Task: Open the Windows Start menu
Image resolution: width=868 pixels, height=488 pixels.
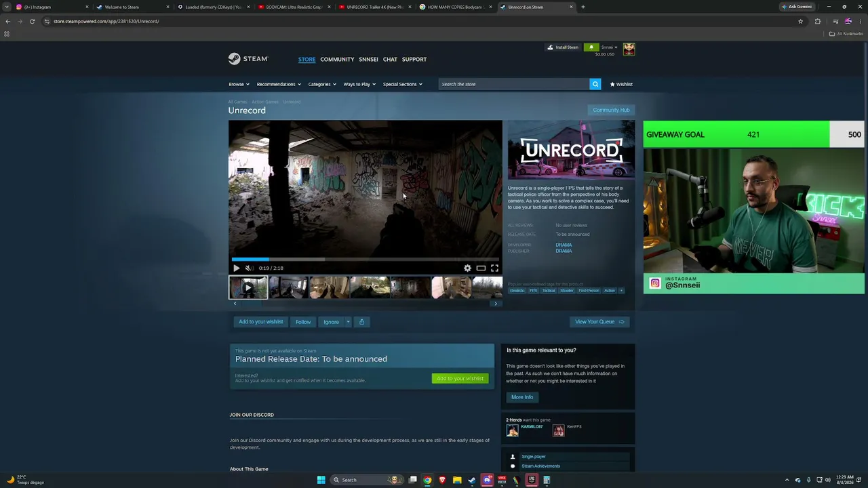Action: pos(321,480)
